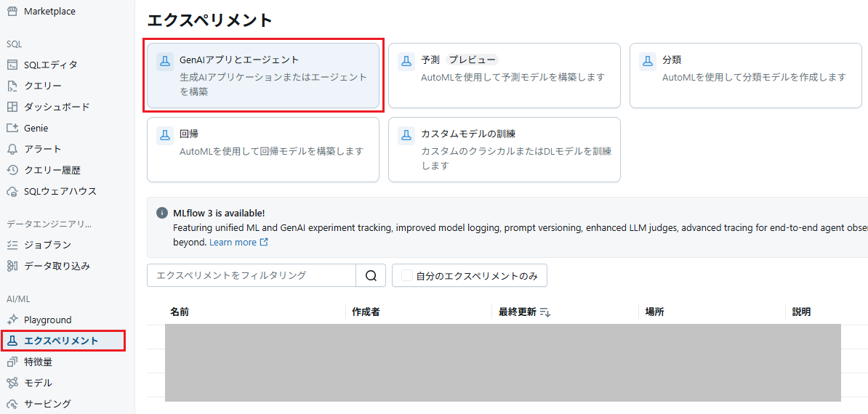This screenshot has width=868, height=414.
Task: Open ジョブラン from the sidebar
Action: click(47, 245)
